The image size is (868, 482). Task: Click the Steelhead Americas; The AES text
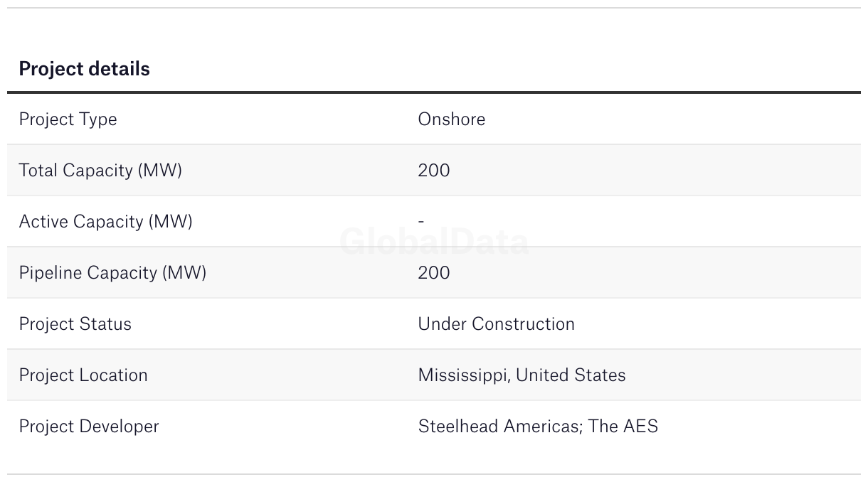tap(538, 427)
